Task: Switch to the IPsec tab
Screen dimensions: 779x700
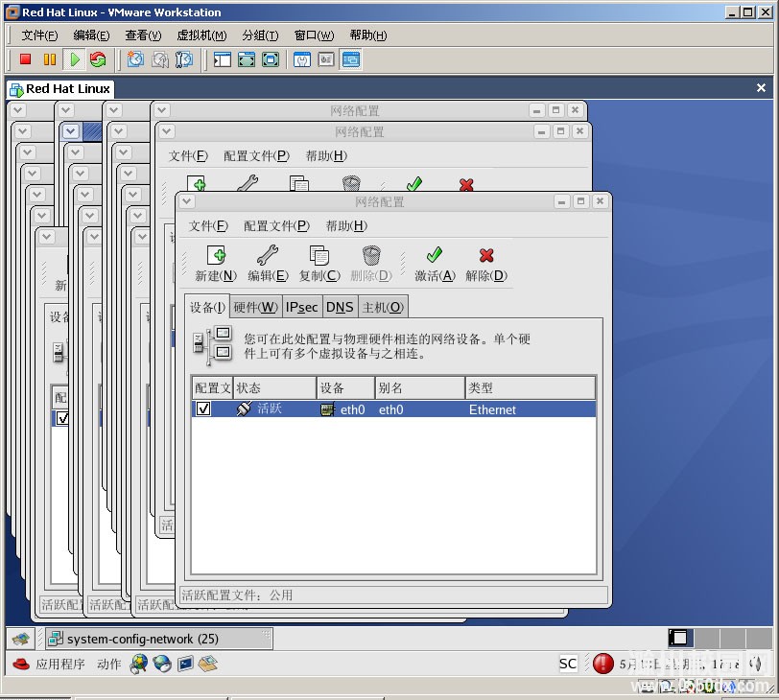Action: coord(301,307)
